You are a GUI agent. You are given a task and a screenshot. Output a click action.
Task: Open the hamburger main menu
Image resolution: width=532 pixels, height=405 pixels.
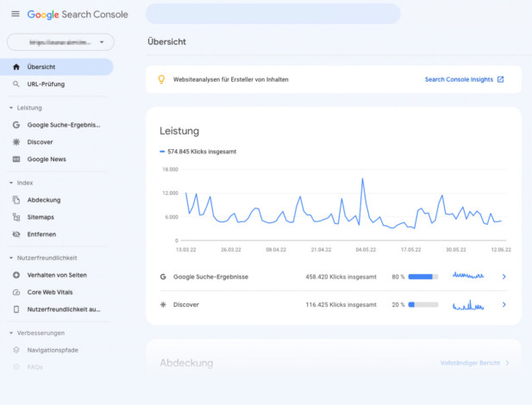point(16,14)
